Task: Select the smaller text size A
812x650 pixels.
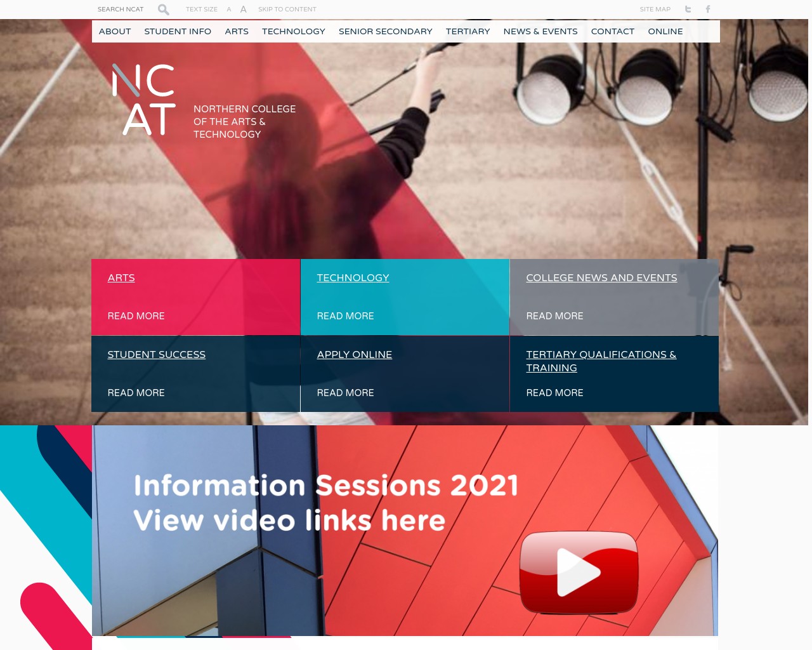Action: [229, 10]
